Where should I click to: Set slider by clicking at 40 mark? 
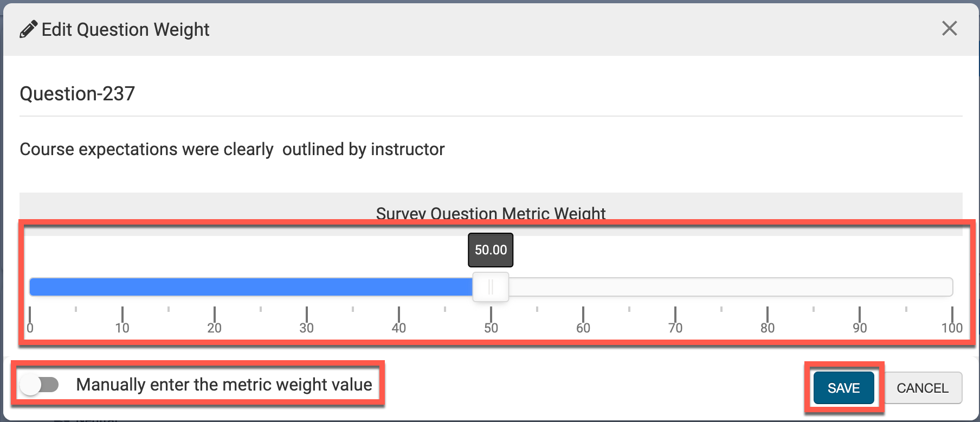pyautogui.click(x=399, y=287)
